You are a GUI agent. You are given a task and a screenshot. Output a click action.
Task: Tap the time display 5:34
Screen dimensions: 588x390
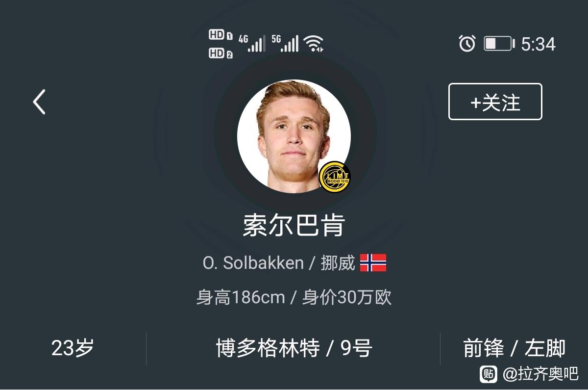click(x=538, y=44)
